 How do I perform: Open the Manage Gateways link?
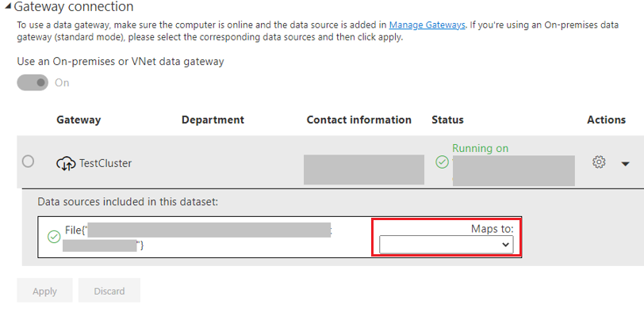pyautogui.click(x=427, y=25)
